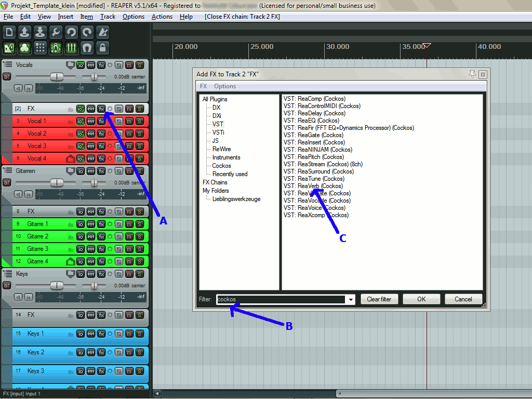The width and height of the screenshot is (532, 399).
Task: Solo the Keys folder track
Action: 139,274
